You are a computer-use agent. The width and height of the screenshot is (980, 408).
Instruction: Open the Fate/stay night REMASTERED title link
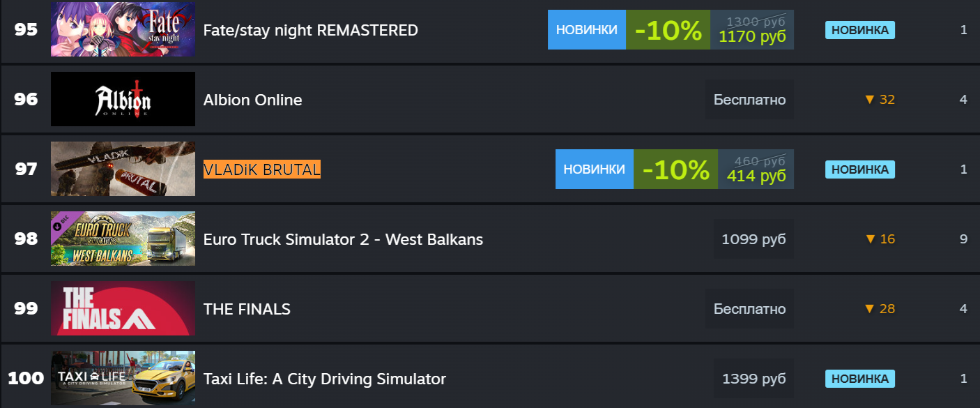pyautogui.click(x=310, y=30)
